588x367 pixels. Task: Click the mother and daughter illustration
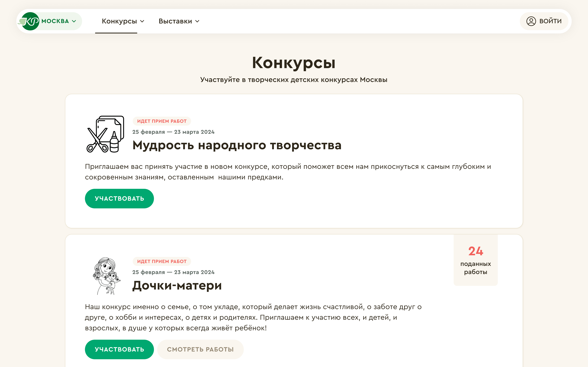107,276
